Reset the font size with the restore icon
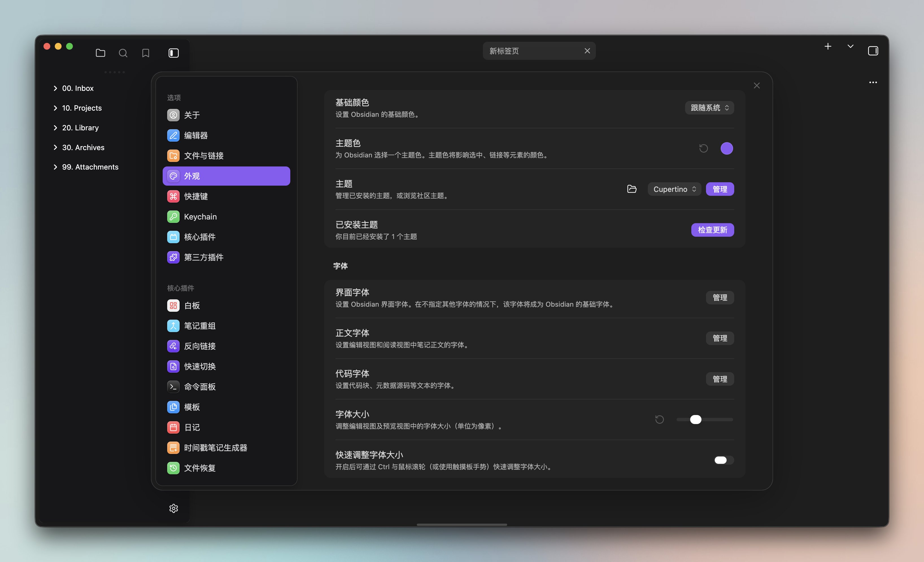The image size is (924, 562). pos(659,419)
